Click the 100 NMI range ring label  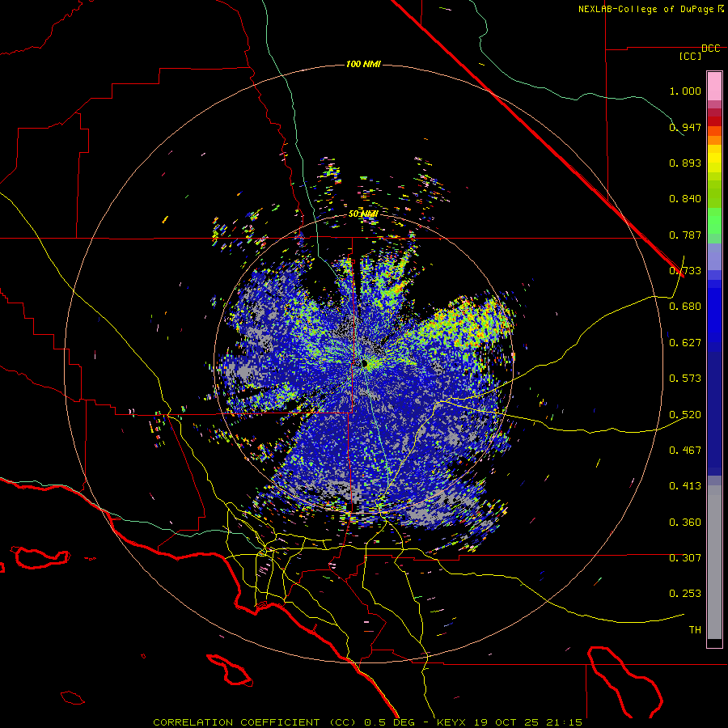tap(363, 64)
